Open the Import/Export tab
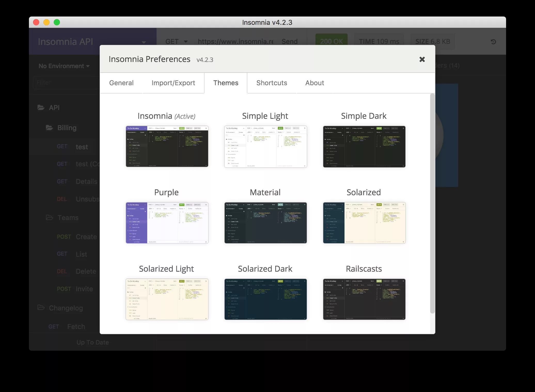Viewport: 535px width, 392px height. tap(173, 83)
